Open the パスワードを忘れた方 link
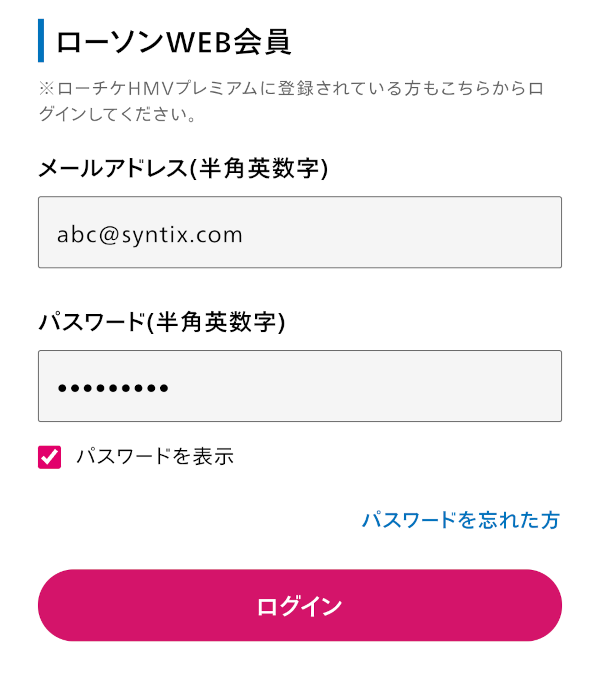The width and height of the screenshot is (600, 673). click(460, 520)
